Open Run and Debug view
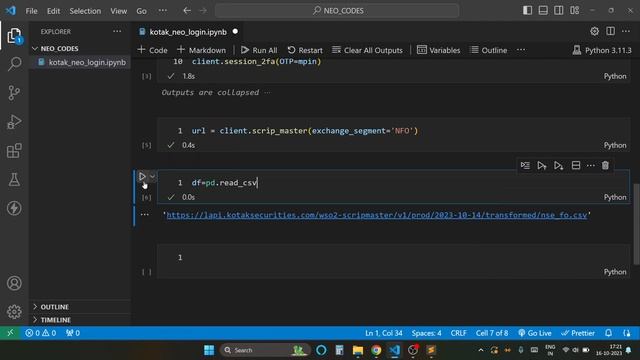 click(x=14, y=122)
